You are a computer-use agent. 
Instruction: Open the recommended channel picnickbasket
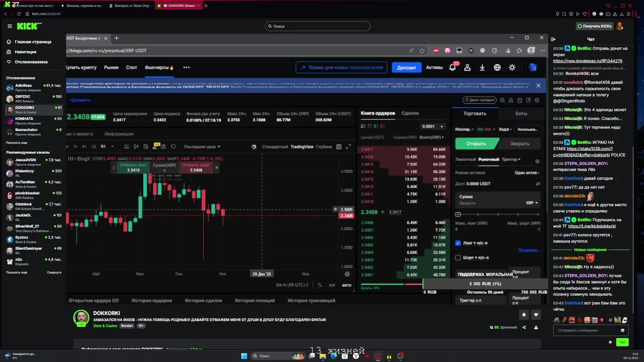34,195
